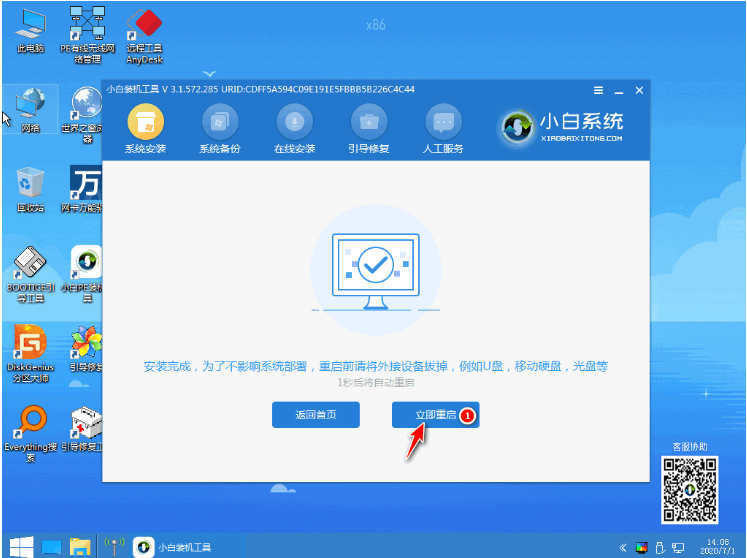Expand hidden system tray icons chevron

(x=623, y=548)
